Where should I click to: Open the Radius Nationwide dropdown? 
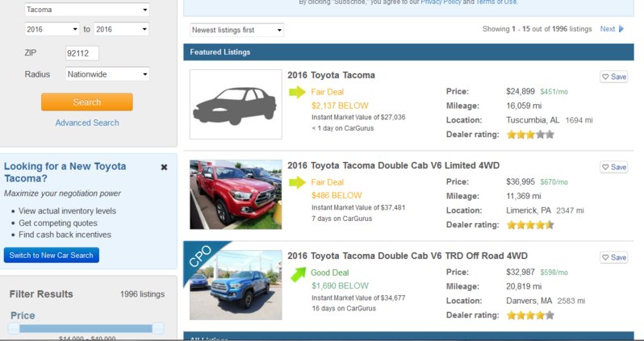coord(107,74)
